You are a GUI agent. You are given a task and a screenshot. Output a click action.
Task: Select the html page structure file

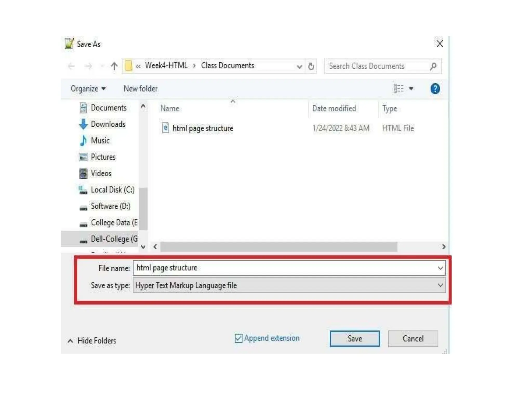click(202, 128)
